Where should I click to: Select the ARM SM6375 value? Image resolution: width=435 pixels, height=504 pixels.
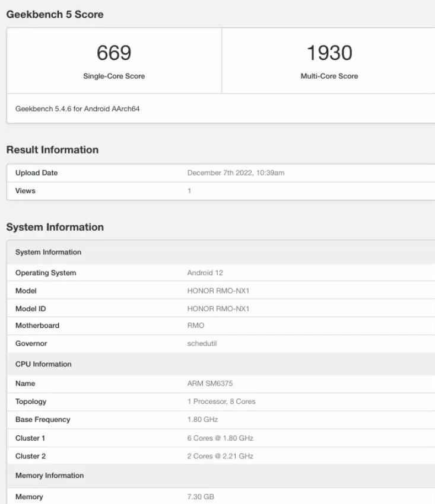click(x=209, y=384)
